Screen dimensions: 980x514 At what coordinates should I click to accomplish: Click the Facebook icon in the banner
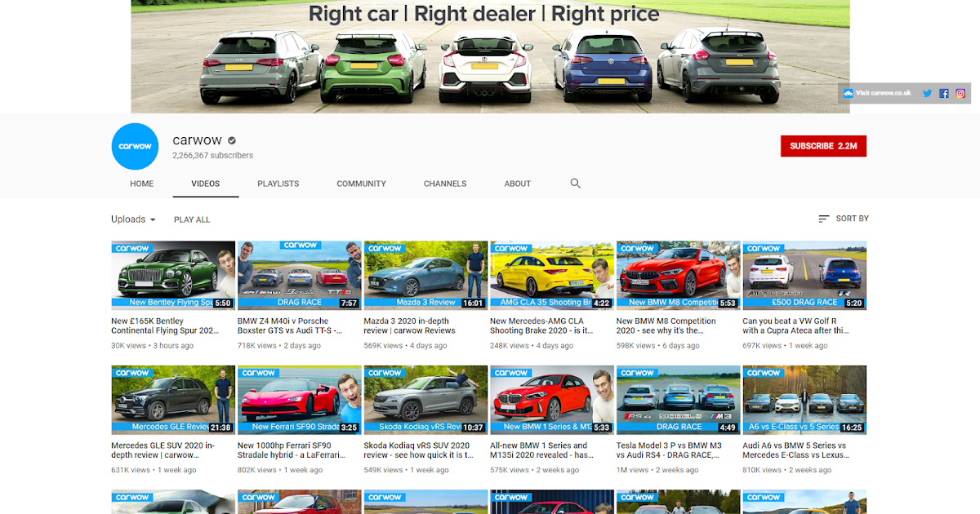pos(944,93)
